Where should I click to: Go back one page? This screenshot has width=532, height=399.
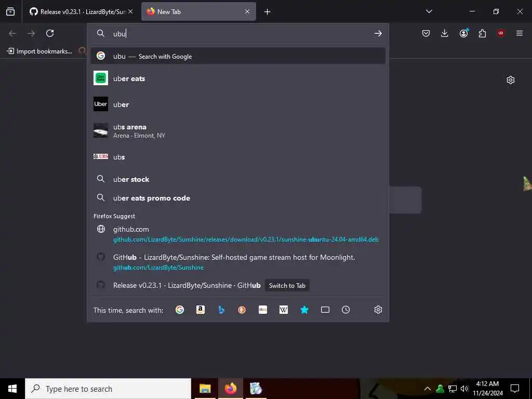pos(12,33)
